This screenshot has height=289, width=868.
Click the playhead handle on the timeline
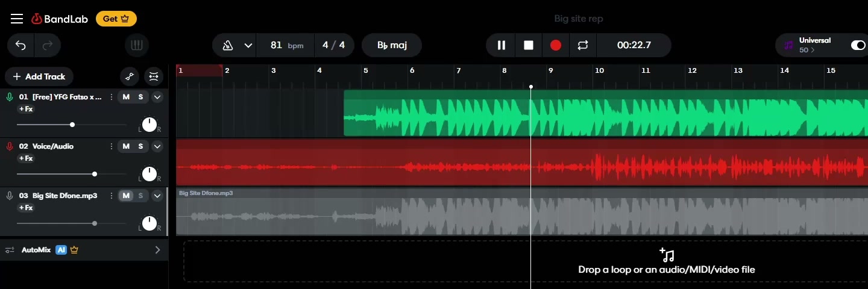click(x=530, y=87)
